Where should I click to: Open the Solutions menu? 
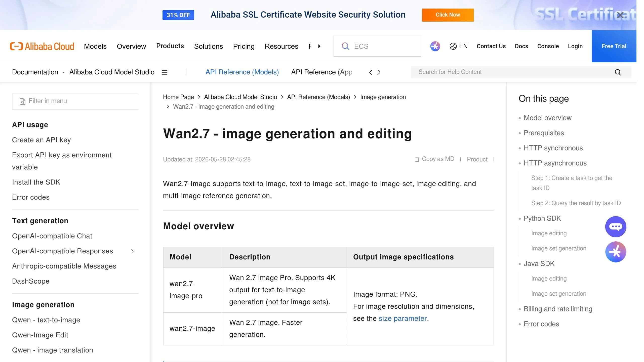click(x=208, y=46)
